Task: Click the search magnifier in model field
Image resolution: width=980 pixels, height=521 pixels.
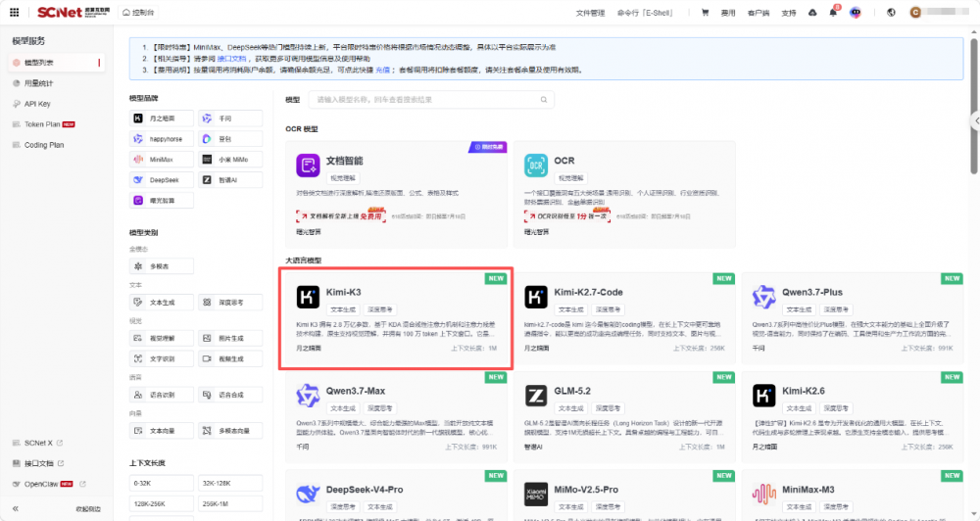Action: (544, 99)
